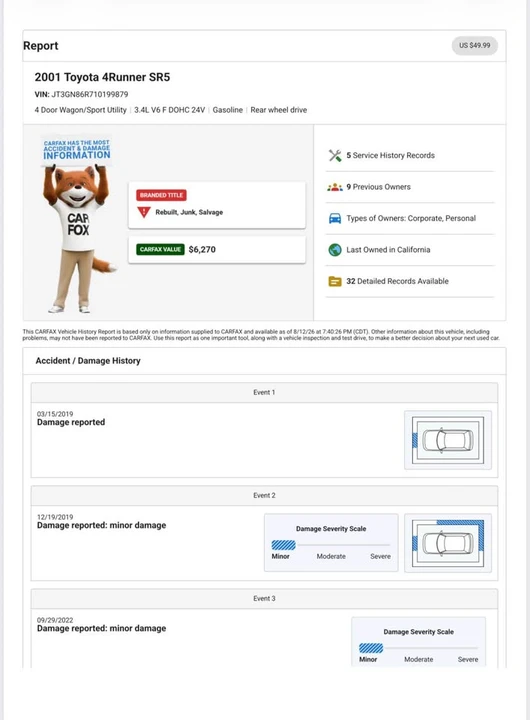Click the red warning triangle icon
The image size is (530, 720).
[x=144, y=212]
